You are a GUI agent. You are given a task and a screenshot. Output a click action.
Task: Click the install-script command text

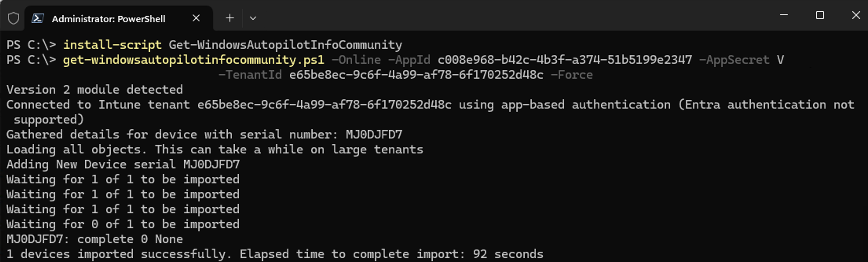[x=111, y=44]
